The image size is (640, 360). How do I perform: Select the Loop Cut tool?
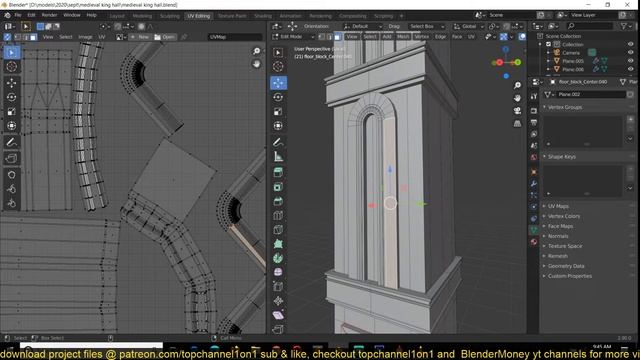coord(278,216)
